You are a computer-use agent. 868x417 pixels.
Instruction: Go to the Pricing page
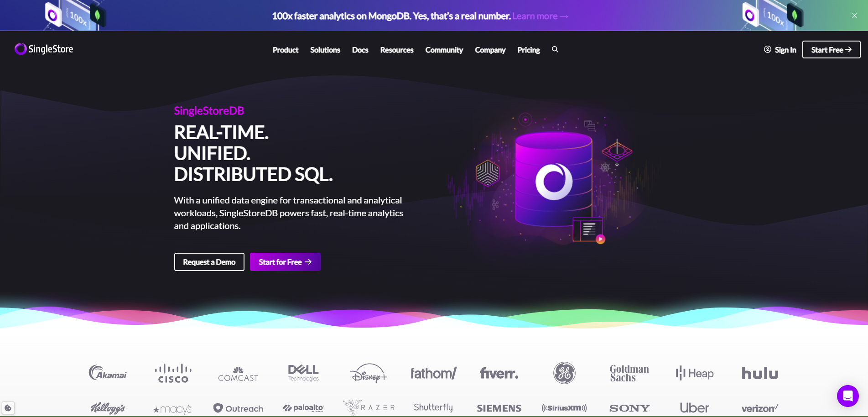(529, 50)
